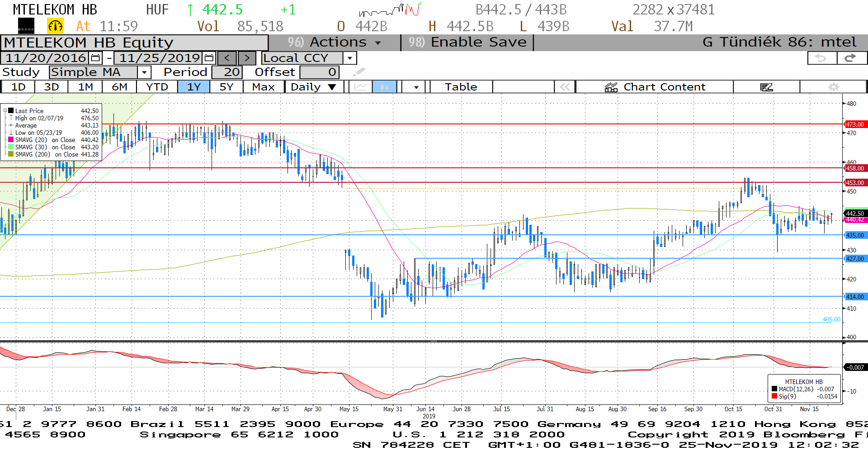Screen dimensions: 868x470
Task: Expand the Actions menu
Action: (x=335, y=43)
